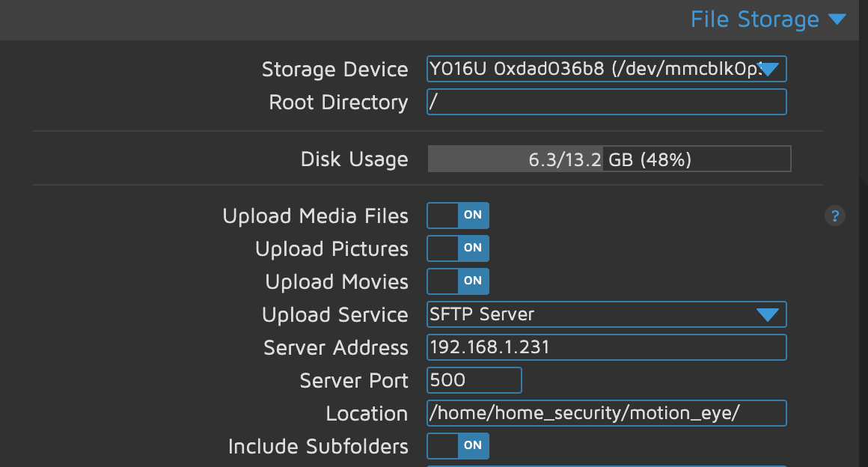Toggle Upload Media Files off
This screenshot has width=868, height=467.
click(457, 216)
